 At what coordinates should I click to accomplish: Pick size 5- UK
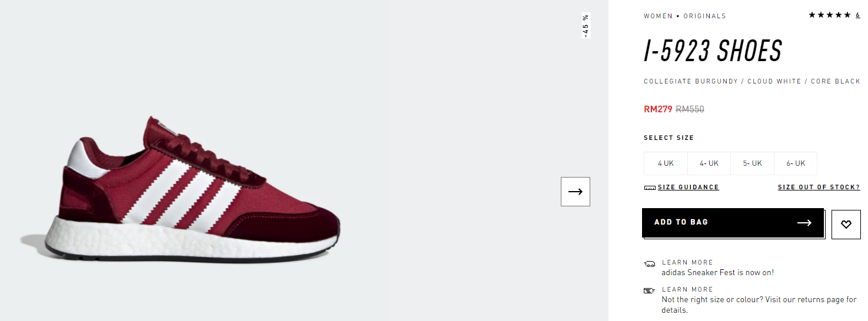tap(752, 163)
